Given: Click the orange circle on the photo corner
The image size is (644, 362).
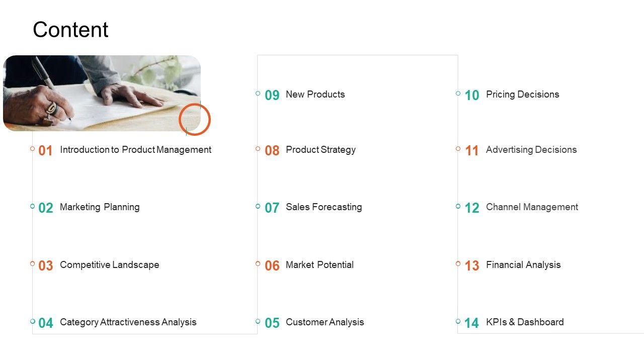Looking at the screenshot, I should pyautogui.click(x=195, y=119).
